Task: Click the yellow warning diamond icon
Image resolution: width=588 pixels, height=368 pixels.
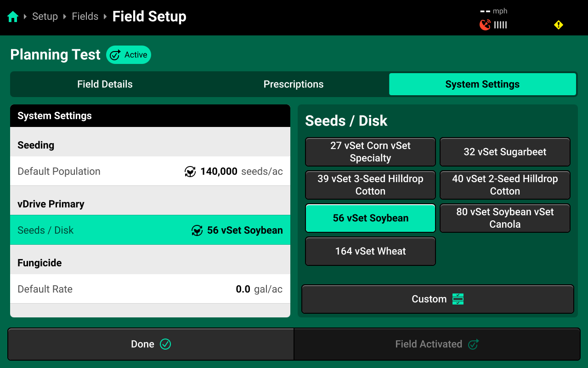Action: [559, 25]
